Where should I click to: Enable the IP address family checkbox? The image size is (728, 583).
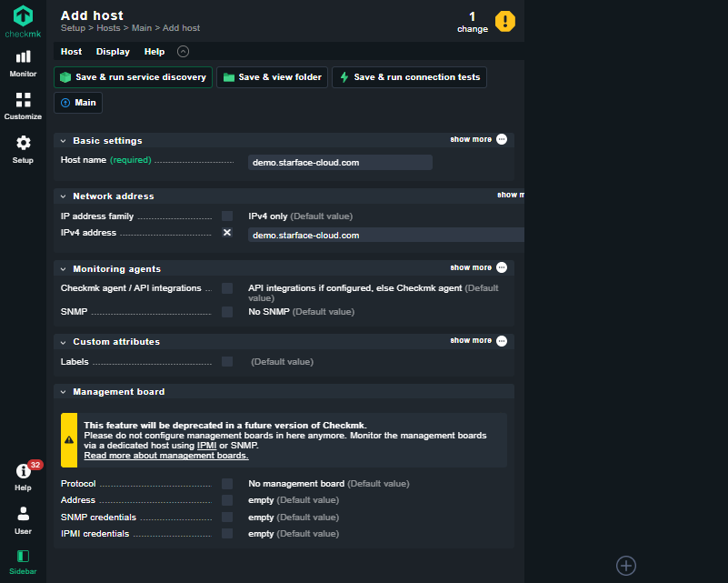(227, 216)
